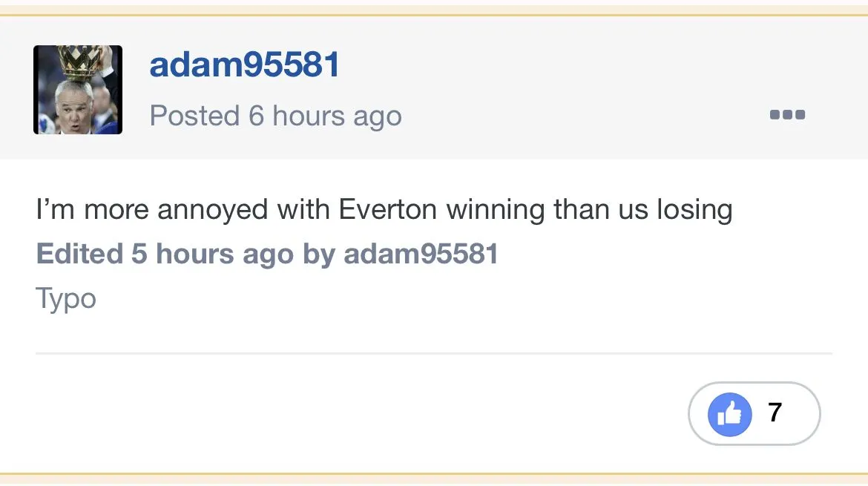Click the "Posted 6 hours ago" timestamp

tap(275, 116)
